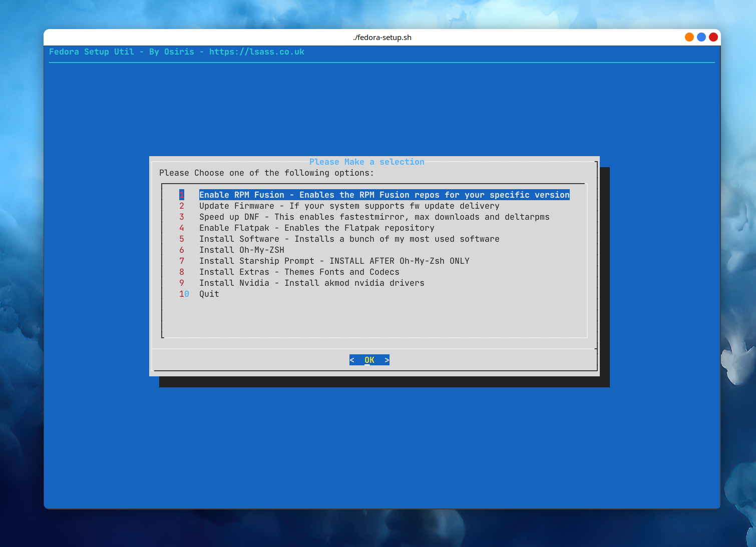Click the number 5 tag beside Install Software
The height and width of the screenshot is (547, 756).
[182, 239]
